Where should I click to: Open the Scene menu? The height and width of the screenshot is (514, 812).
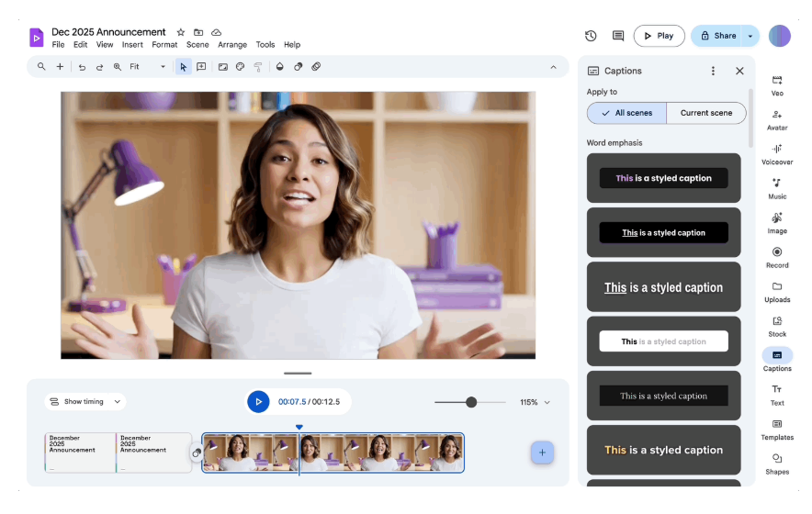[x=197, y=45]
